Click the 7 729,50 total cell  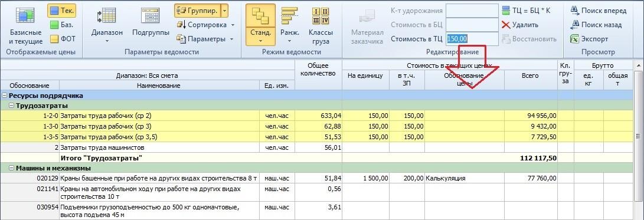click(x=531, y=137)
